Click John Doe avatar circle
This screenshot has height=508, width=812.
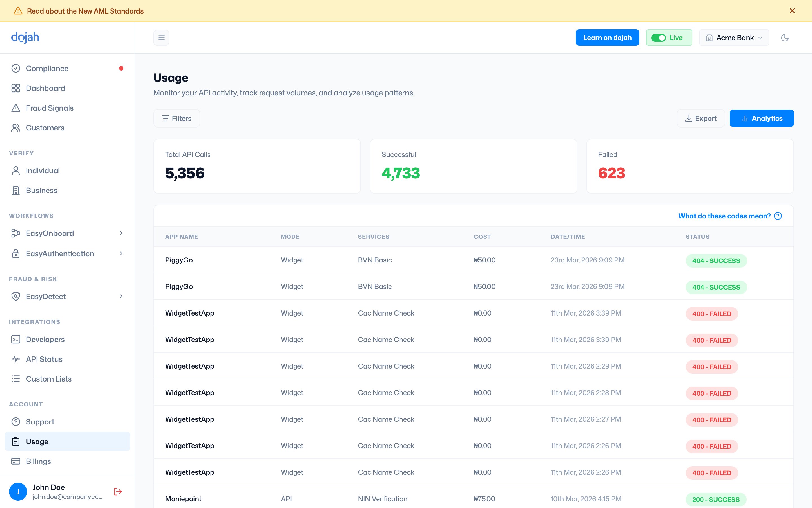18,492
